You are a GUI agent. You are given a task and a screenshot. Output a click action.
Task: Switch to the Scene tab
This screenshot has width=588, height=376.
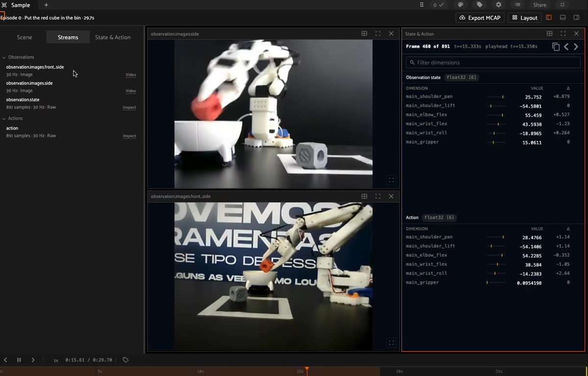click(24, 37)
